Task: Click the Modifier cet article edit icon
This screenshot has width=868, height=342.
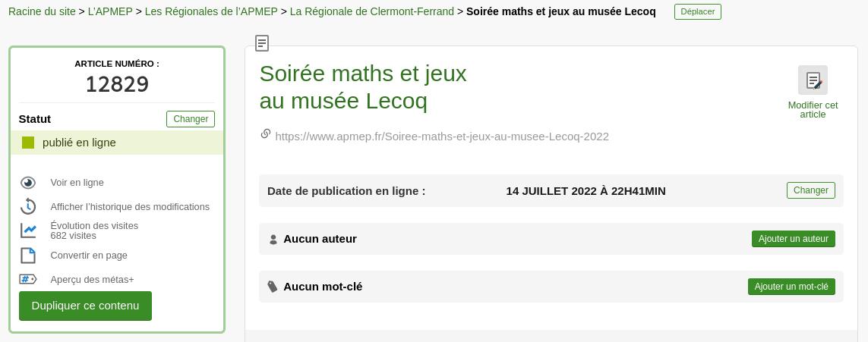Action: [x=813, y=80]
